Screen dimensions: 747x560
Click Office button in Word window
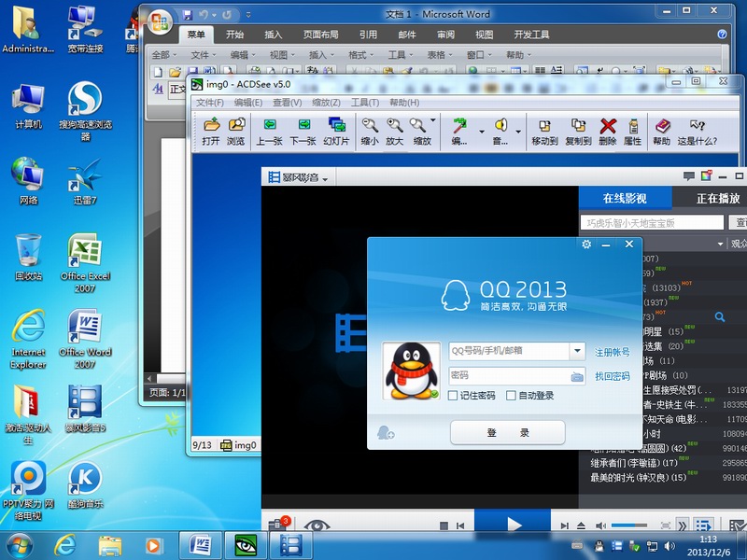[160, 21]
